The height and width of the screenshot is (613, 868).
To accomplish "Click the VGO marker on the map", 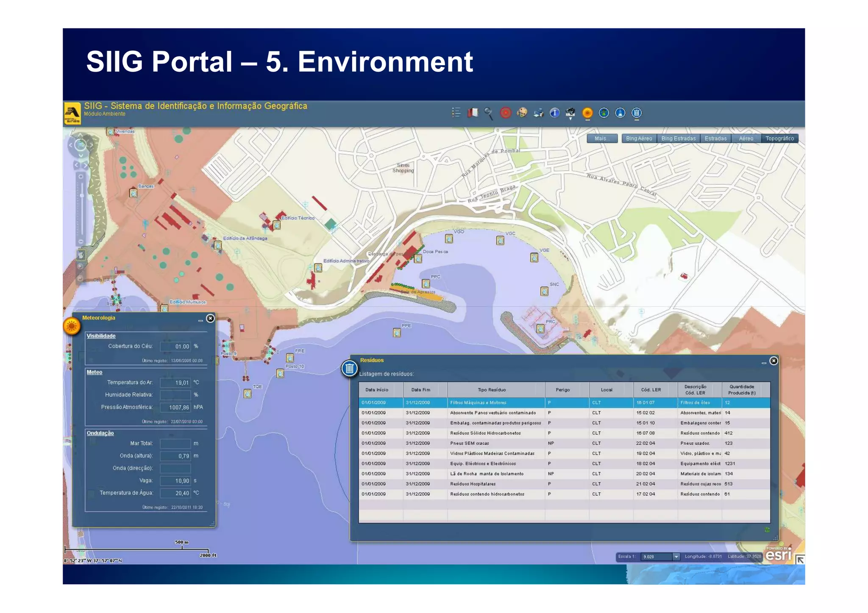I will (449, 239).
